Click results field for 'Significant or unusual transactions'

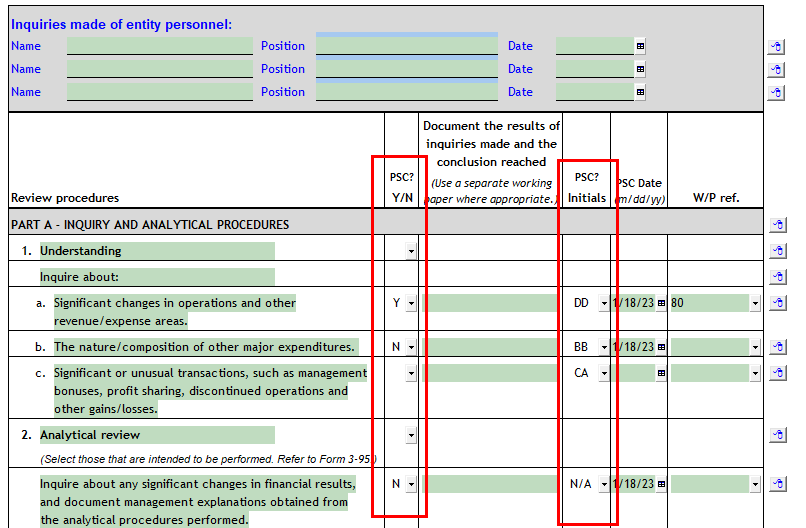click(489, 373)
